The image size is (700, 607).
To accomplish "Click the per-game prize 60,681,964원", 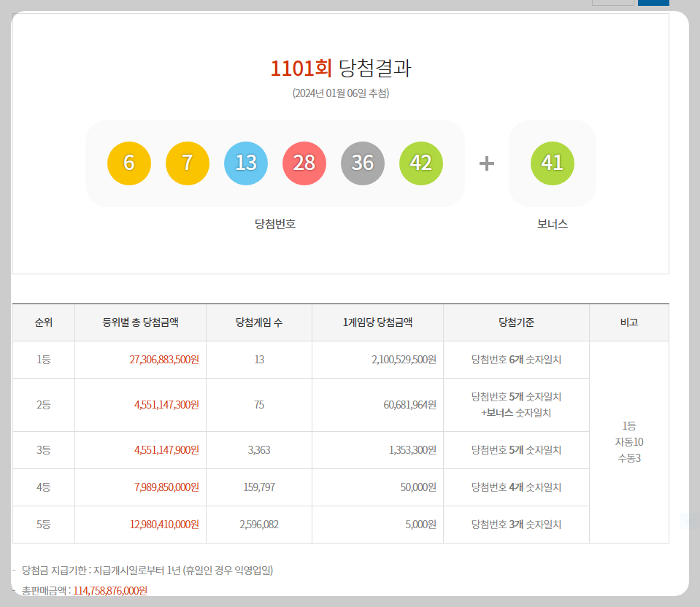I will [x=409, y=405].
